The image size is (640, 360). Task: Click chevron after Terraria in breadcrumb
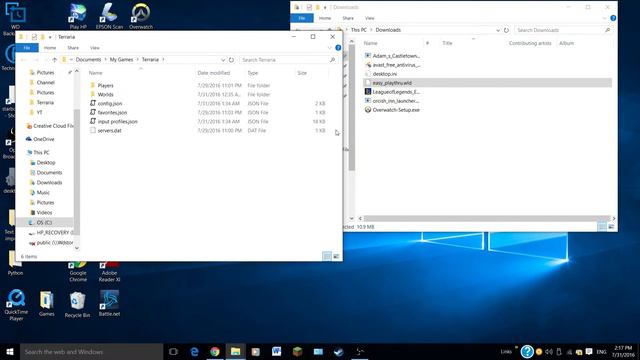(x=163, y=60)
